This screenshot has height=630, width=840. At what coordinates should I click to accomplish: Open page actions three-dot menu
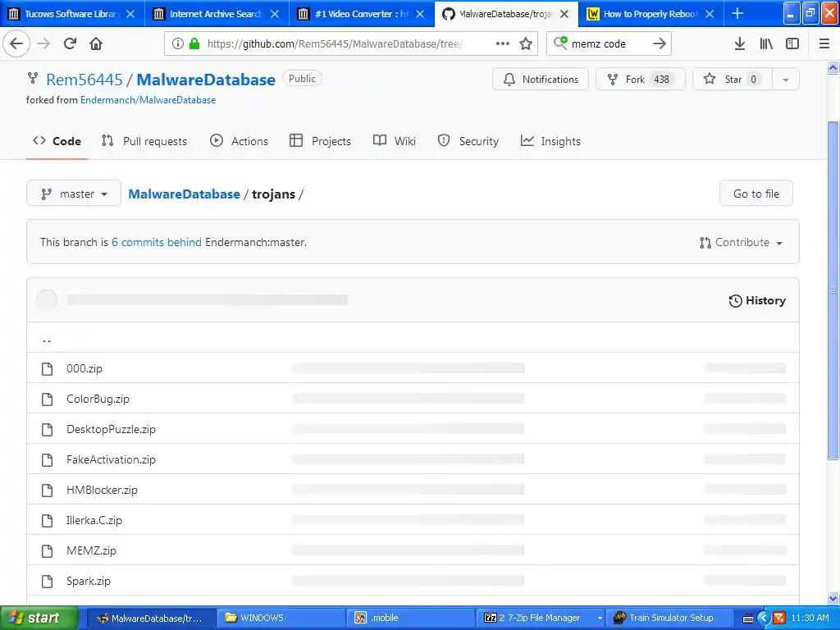coord(503,44)
